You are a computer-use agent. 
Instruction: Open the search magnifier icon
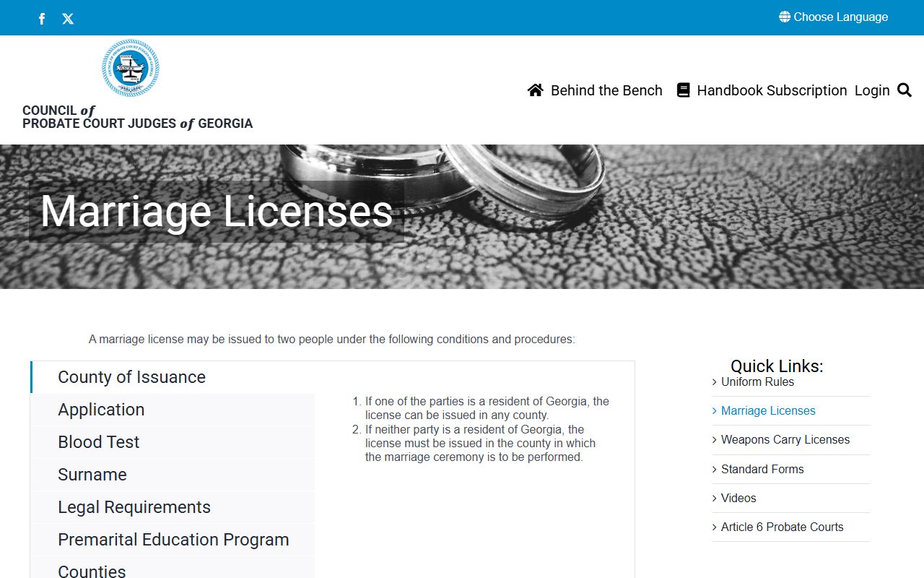905,90
